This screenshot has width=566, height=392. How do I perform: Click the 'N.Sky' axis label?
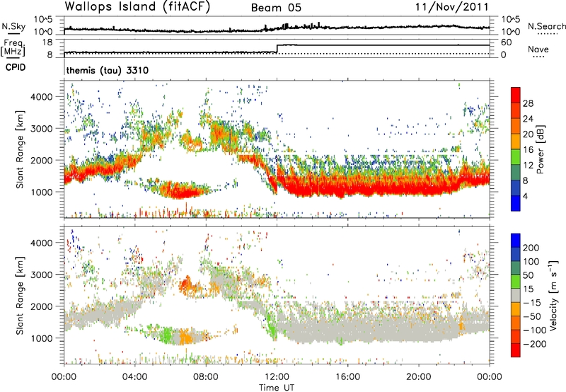click(13, 26)
